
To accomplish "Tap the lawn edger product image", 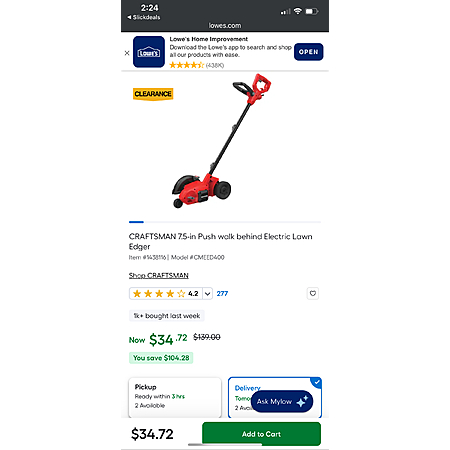I will [x=221, y=141].
